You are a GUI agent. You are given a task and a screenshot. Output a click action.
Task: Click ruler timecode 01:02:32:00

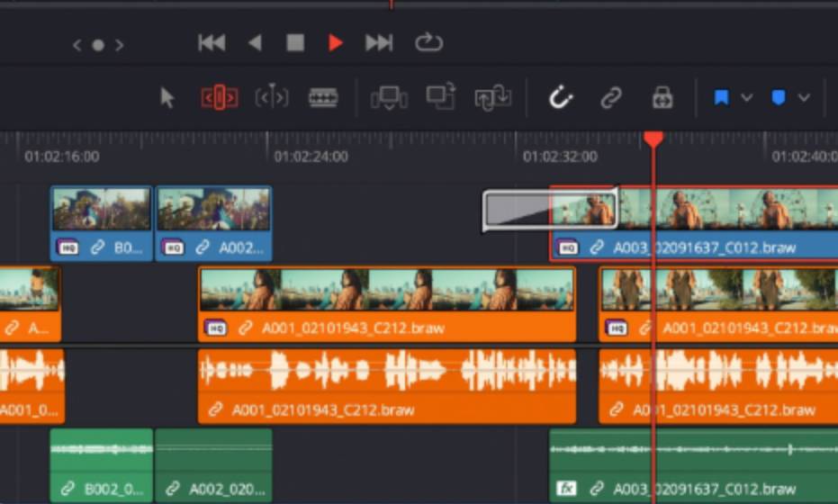coord(560,157)
